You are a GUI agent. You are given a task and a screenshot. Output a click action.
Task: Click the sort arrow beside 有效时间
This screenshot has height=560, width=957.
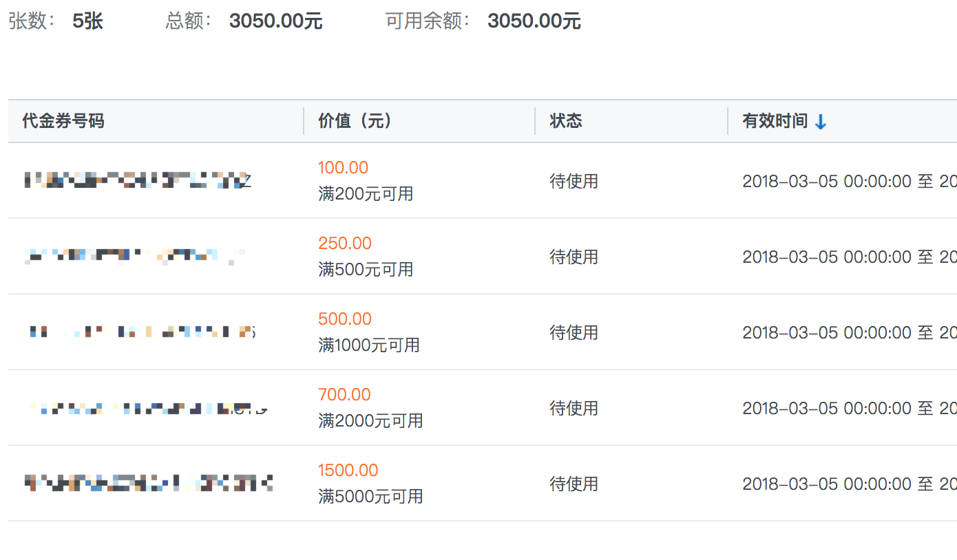click(820, 122)
